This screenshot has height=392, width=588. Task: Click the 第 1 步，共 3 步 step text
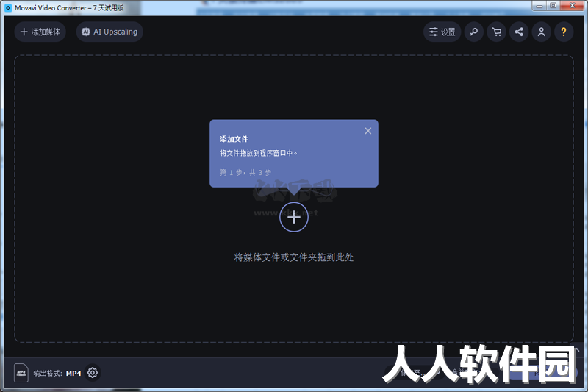tap(245, 173)
